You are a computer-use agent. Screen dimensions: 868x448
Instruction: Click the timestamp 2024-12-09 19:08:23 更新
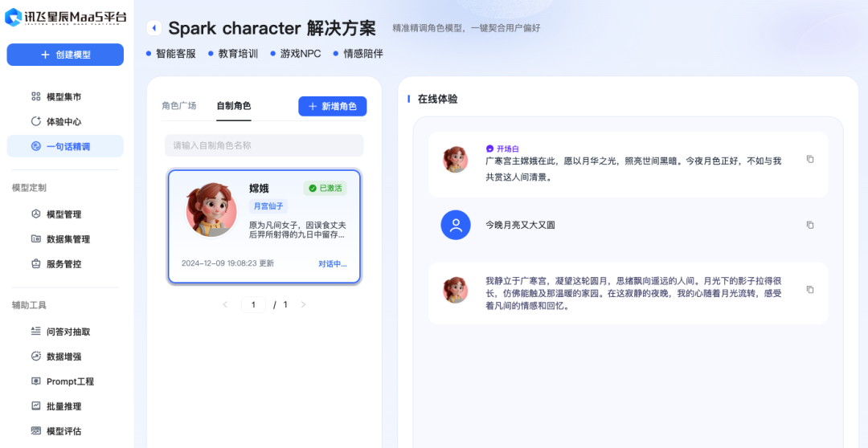227,263
